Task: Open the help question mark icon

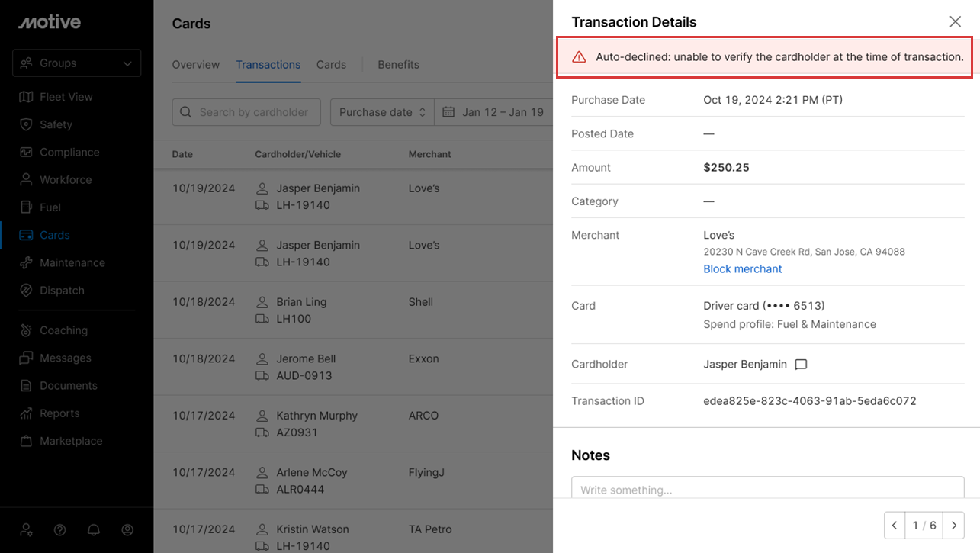Action: coord(60,530)
